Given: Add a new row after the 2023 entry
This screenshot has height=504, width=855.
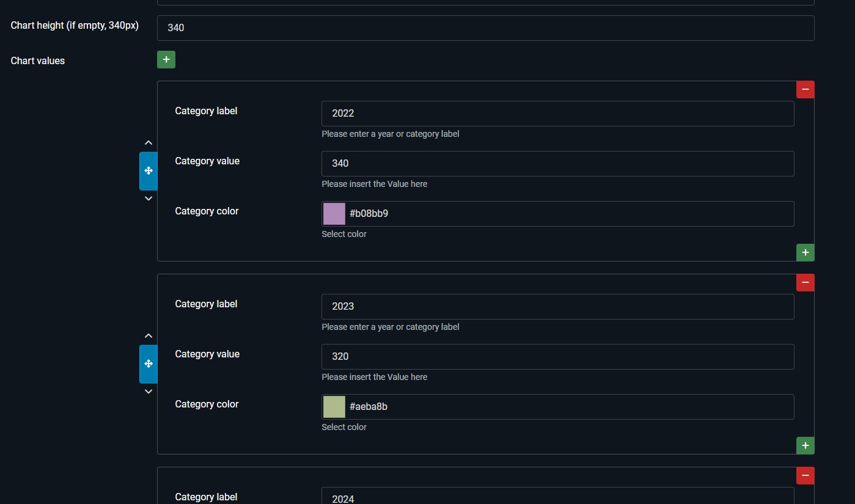Looking at the screenshot, I should coord(805,445).
